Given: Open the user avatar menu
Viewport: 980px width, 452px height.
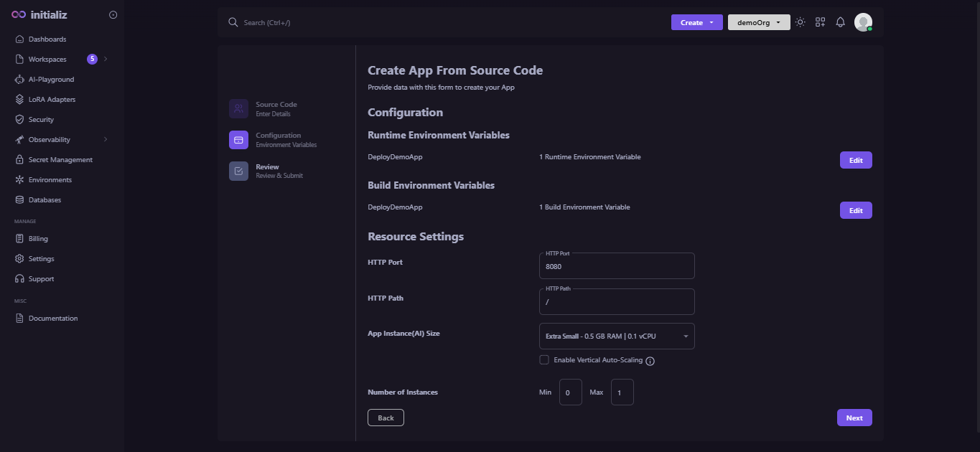Looking at the screenshot, I should point(863,22).
